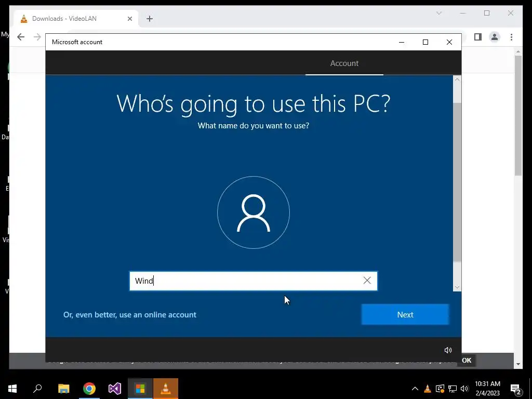This screenshot has width=532, height=399.
Task: Click Next in Microsoft account dialog
Action: (405, 314)
